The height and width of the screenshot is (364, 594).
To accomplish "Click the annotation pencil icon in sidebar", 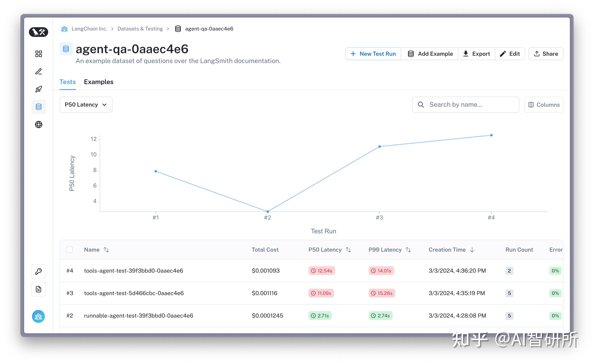I will pos(39,72).
